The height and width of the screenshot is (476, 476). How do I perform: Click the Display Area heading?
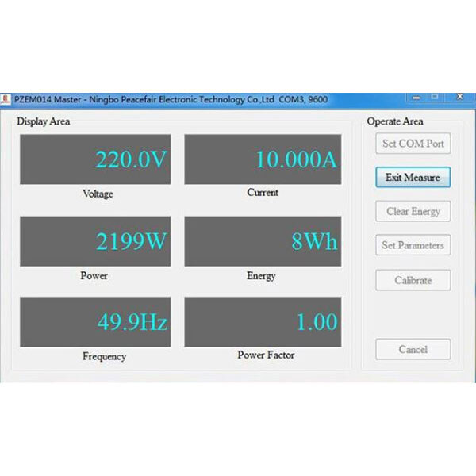tap(44, 121)
